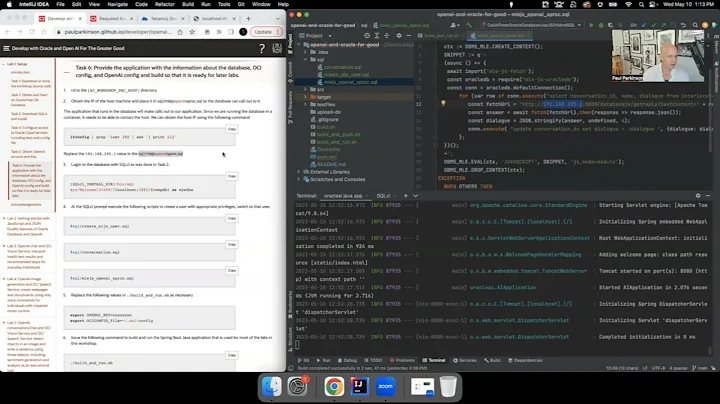The image size is (720, 404).
Task: Open the run configuration dropdown
Action: [x=532, y=25]
